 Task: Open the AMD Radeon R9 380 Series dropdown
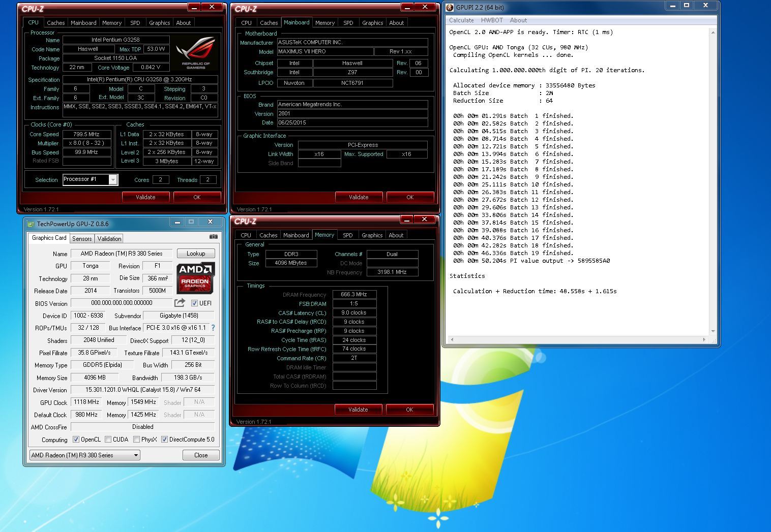84,455
